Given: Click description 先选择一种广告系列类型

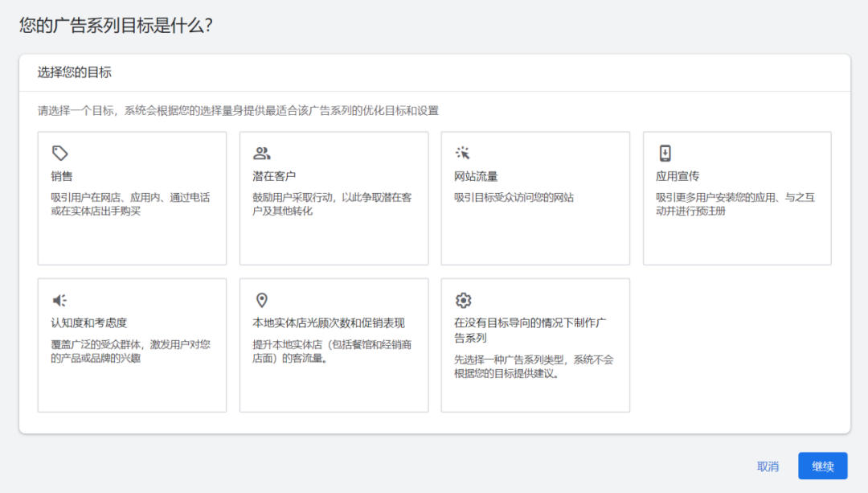Looking at the screenshot, I should coord(534,367).
